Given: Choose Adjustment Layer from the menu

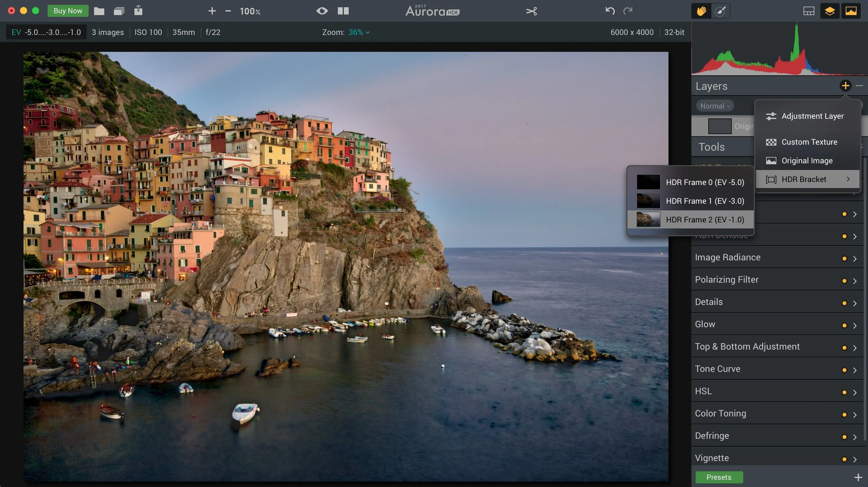Looking at the screenshot, I should pyautogui.click(x=812, y=116).
